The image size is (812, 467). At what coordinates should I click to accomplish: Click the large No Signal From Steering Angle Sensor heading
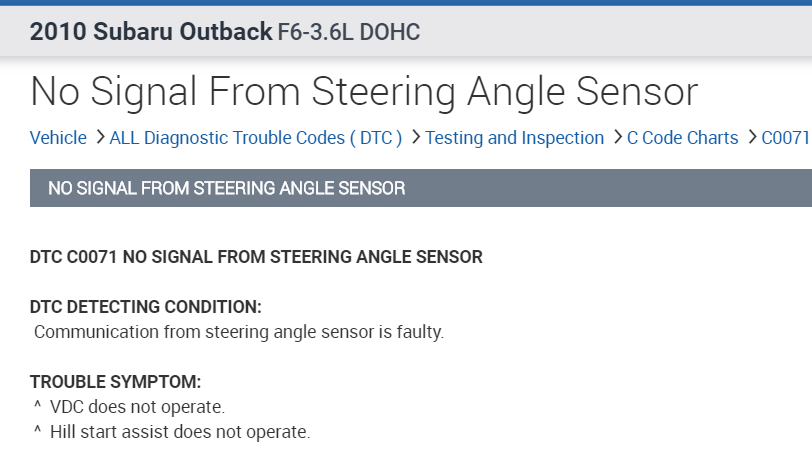pyautogui.click(x=364, y=91)
